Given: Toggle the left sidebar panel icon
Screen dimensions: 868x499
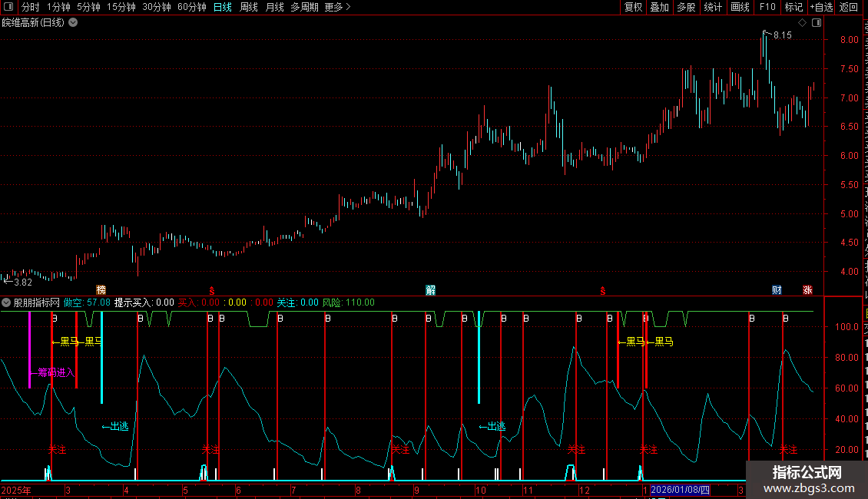Looking at the screenshot, I should tap(8, 7).
